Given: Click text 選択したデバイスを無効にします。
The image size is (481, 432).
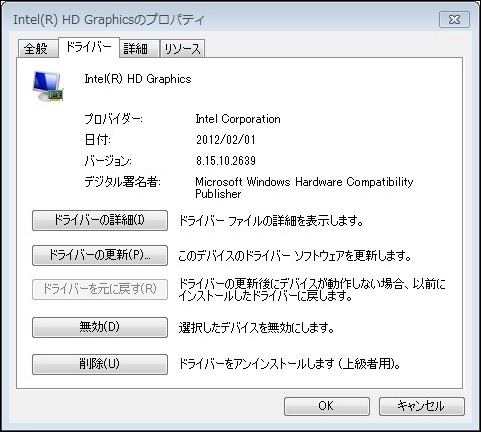Looking at the screenshot, I should coord(256,328).
